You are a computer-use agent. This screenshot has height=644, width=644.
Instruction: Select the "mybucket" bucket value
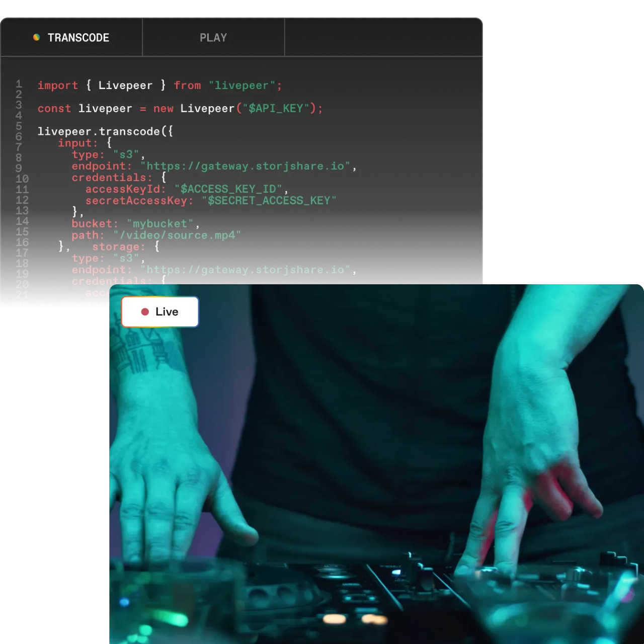(161, 223)
